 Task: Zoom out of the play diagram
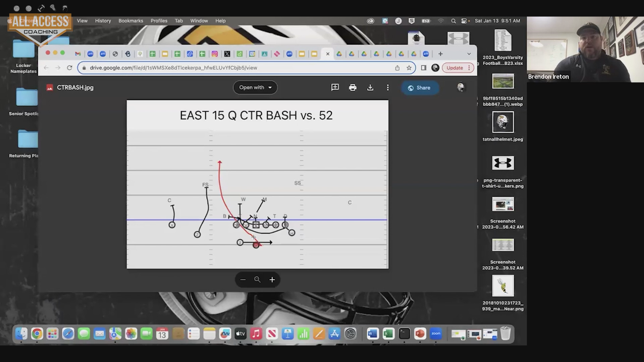click(243, 280)
